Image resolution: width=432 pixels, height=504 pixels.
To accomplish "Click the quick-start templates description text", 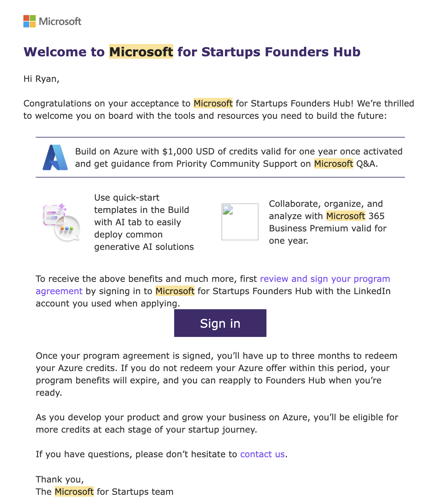I will pyautogui.click(x=144, y=222).
